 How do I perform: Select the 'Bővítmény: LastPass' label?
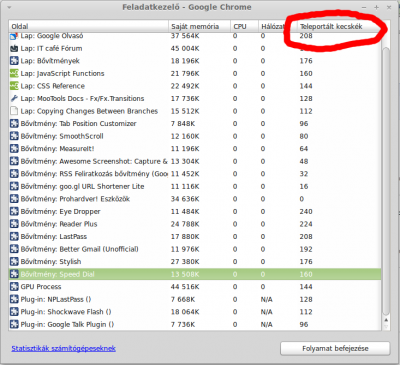pyautogui.click(x=54, y=237)
